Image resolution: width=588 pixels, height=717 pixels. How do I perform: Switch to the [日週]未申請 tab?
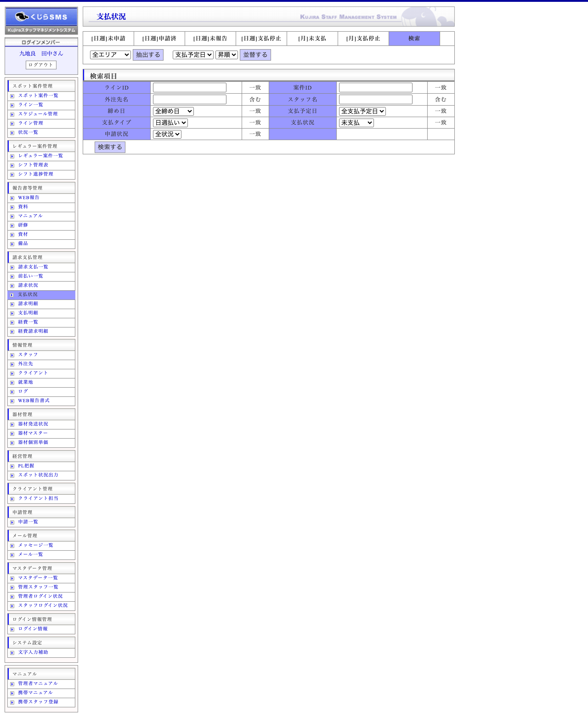click(x=108, y=39)
